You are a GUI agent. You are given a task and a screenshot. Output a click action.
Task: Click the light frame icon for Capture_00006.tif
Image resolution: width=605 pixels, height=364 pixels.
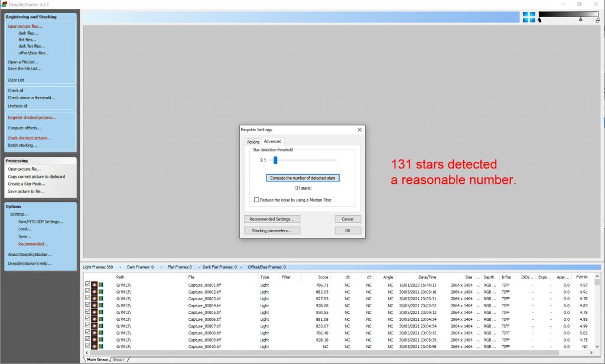94,319
